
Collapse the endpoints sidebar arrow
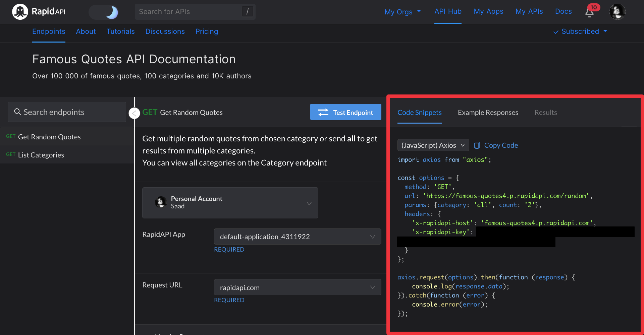point(134,113)
